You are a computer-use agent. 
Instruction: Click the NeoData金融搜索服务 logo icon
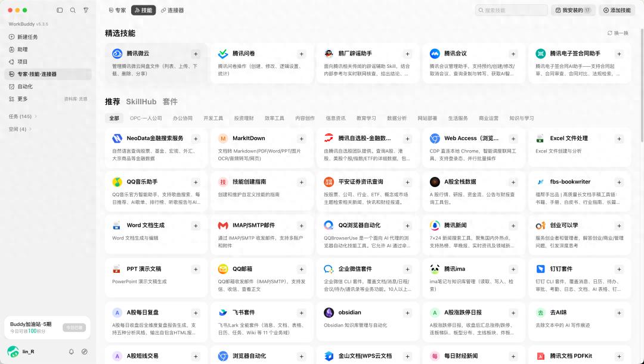117,138
